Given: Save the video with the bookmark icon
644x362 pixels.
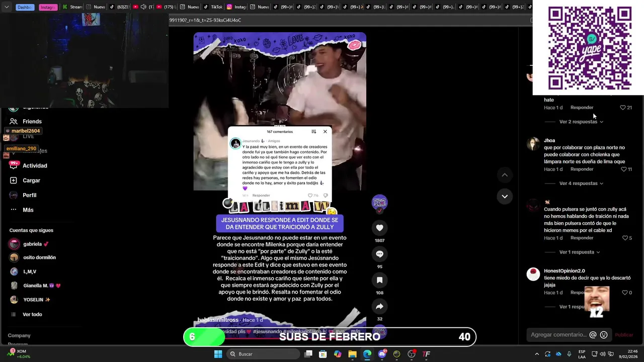Looking at the screenshot, I should [379, 280].
